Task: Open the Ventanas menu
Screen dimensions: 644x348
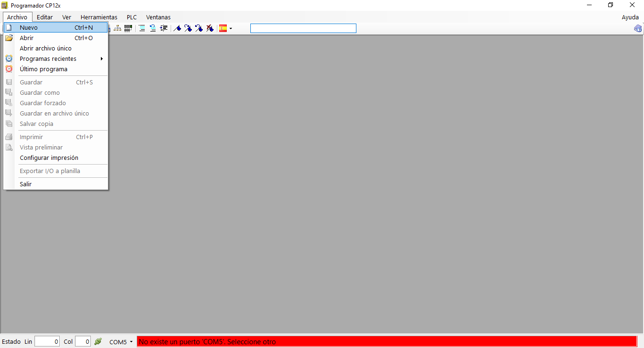Action: [x=158, y=17]
